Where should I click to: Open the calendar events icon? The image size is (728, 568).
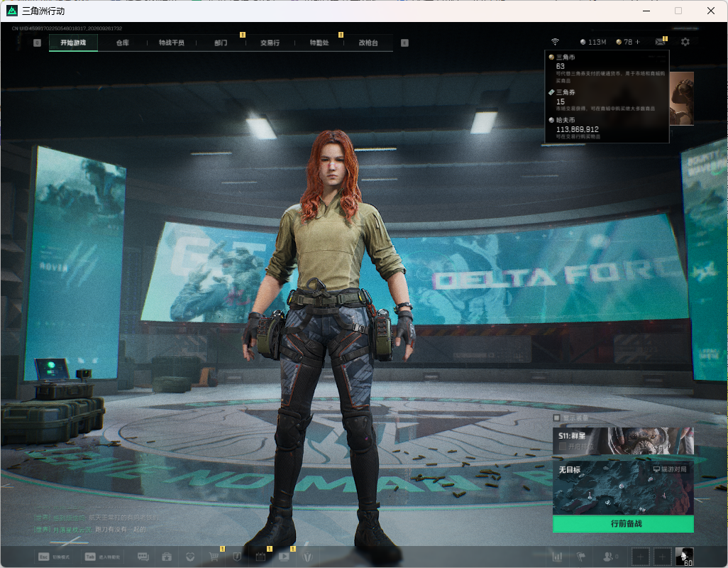(260, 557)
